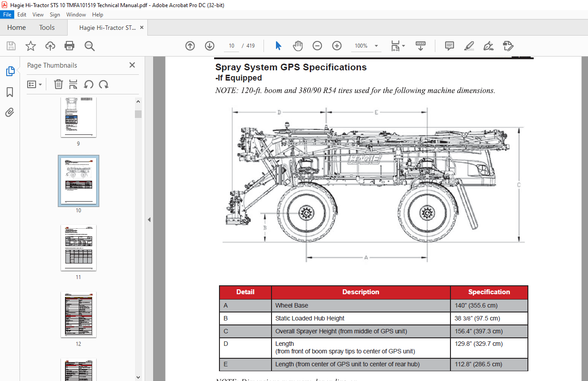The width and height of the screenshot is (588, 381).
Task: Click the scrolling mode keyboard icon
Action: [421, 46]
